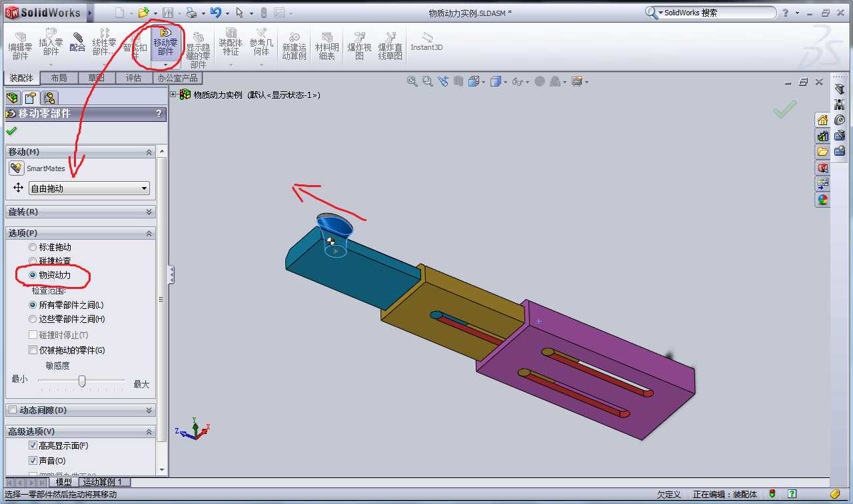Select All components (所有零部件之间) radio
The width and height of the screenshot is (853, 504).
pyautogui.click(x=33, y=305)
